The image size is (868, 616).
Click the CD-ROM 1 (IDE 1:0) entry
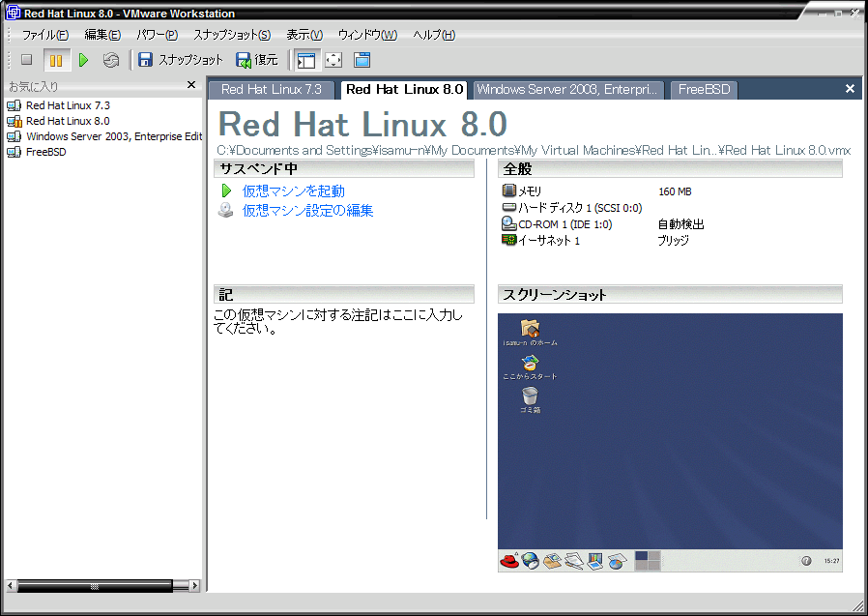click(565, 224)
